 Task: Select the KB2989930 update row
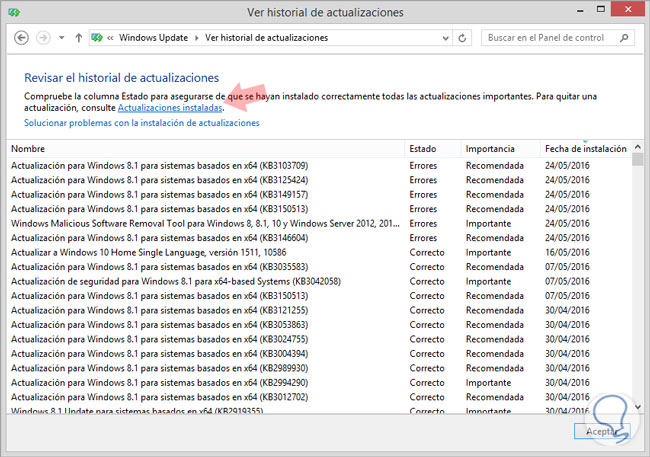pos(319,368)
